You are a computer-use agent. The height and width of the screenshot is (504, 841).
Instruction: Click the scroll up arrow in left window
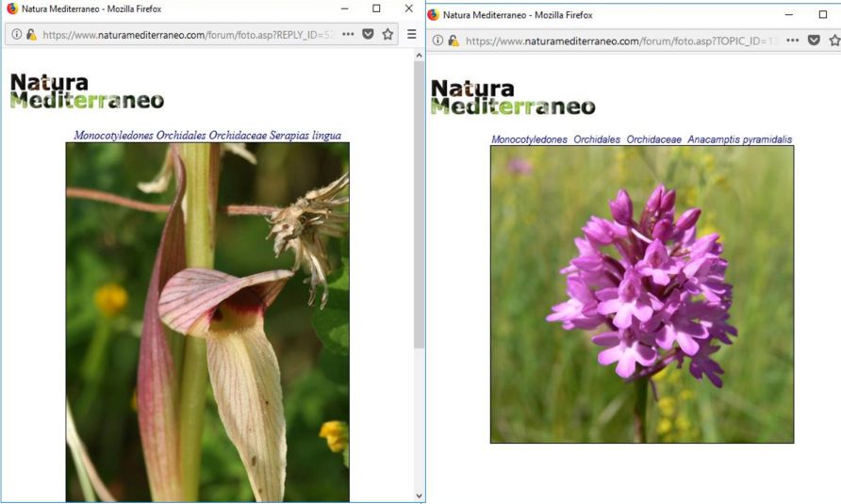pos(419,56)
